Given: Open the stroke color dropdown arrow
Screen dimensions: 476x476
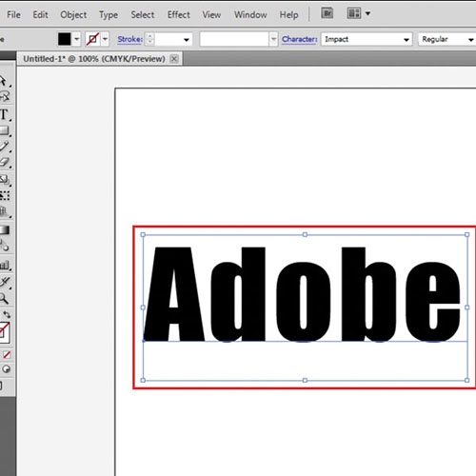Looking at the screenshot, I should click(x=105, y=39).
